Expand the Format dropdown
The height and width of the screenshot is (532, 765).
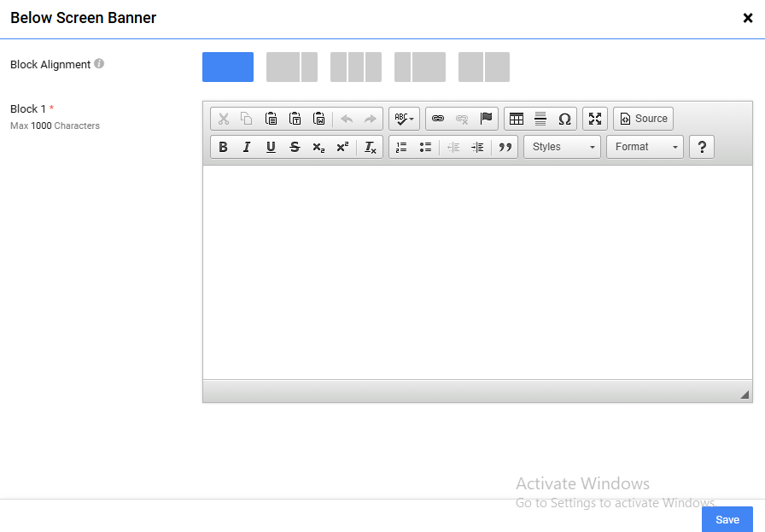tap(645, 147)
